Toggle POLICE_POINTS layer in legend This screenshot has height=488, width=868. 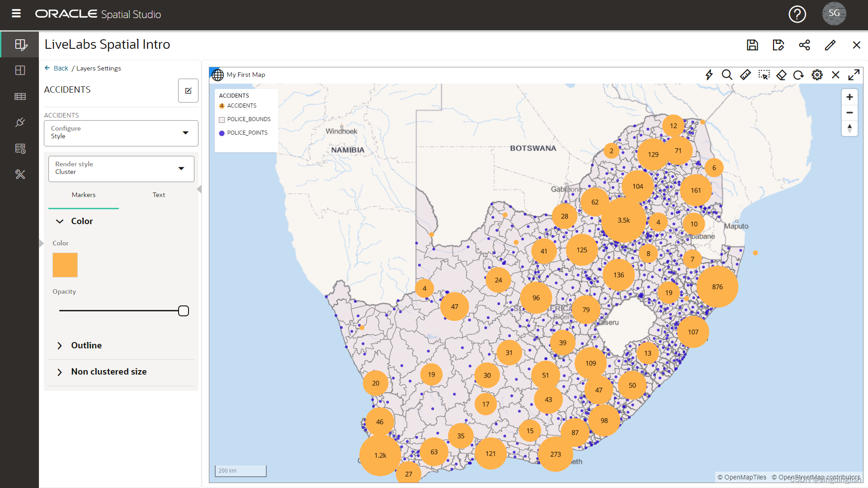tap(222, 133)
